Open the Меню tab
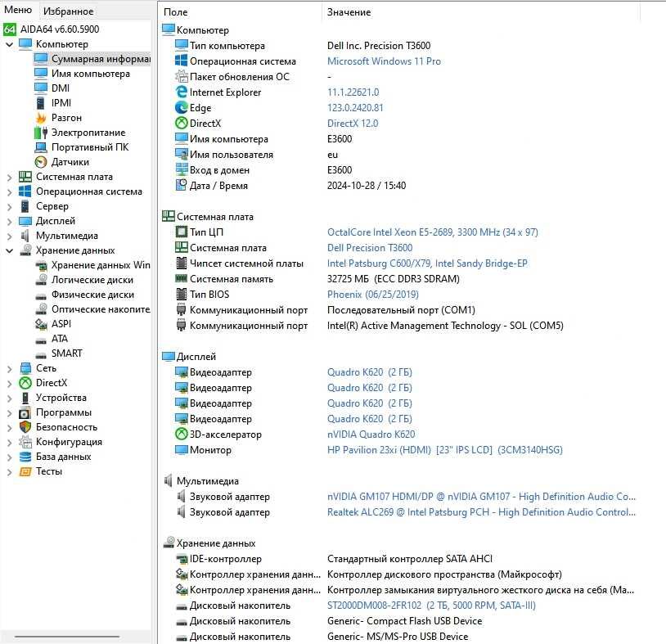The height and width of the screenshot is (644, 666). pyautogui.click(x=18, y=10)
